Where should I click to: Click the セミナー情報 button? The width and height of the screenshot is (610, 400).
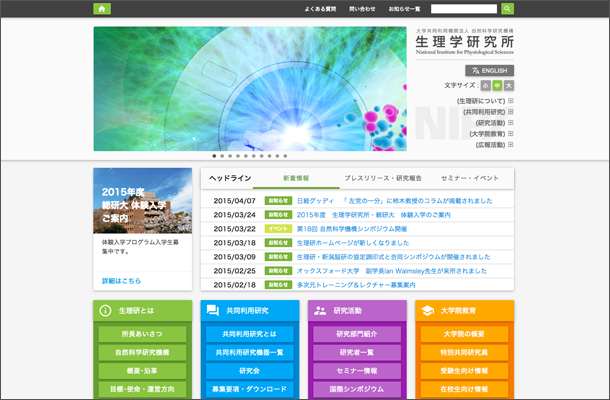[x=357, y=371]
